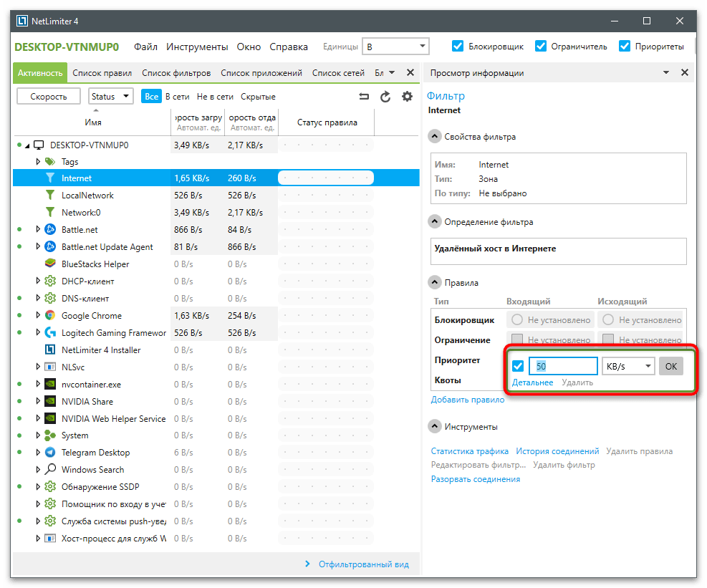Viewport: 707px width, 588px height.
Task: Collapse the Правила section
Action: pos(434,282)
